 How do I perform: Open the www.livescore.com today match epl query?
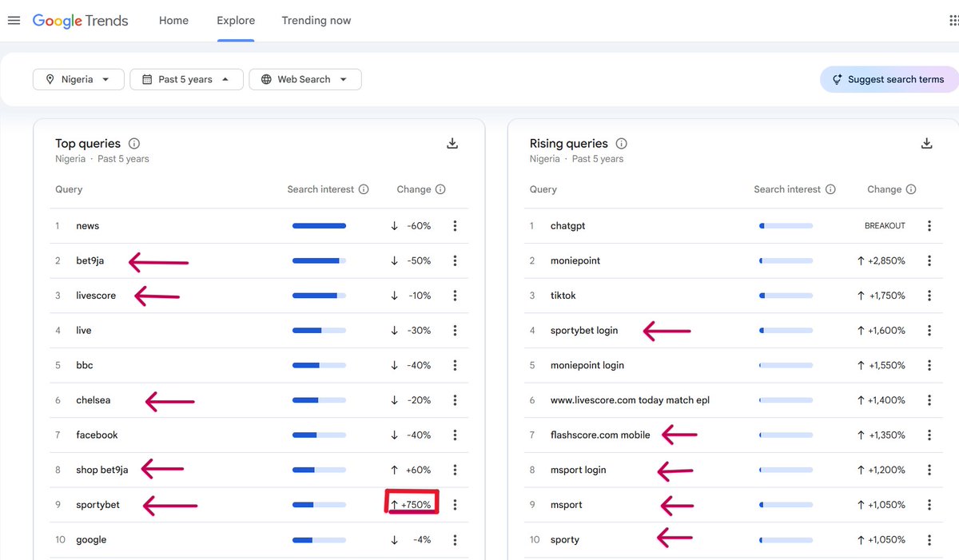630,400
